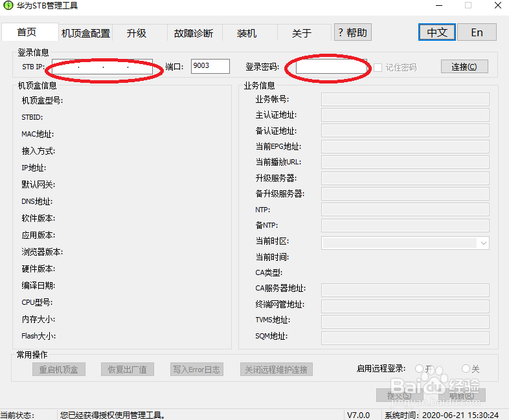The width and height of the screenshot is (509, 420).
Task: Click the V7.0.0 version text
Action: [x=358, y=415]
